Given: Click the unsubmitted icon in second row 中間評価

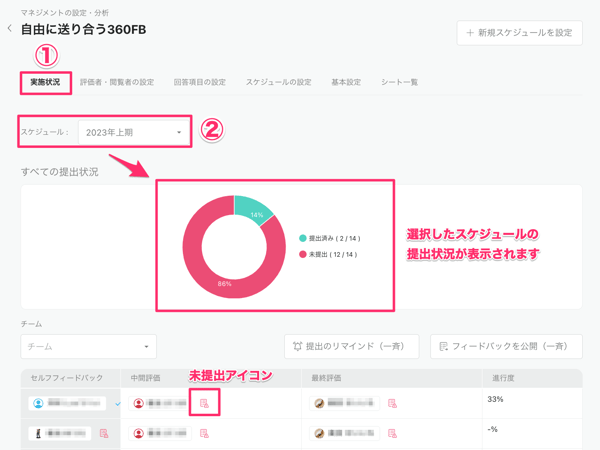Looking at the screenshot, I should pyautogui.click(x=204, y=434).
